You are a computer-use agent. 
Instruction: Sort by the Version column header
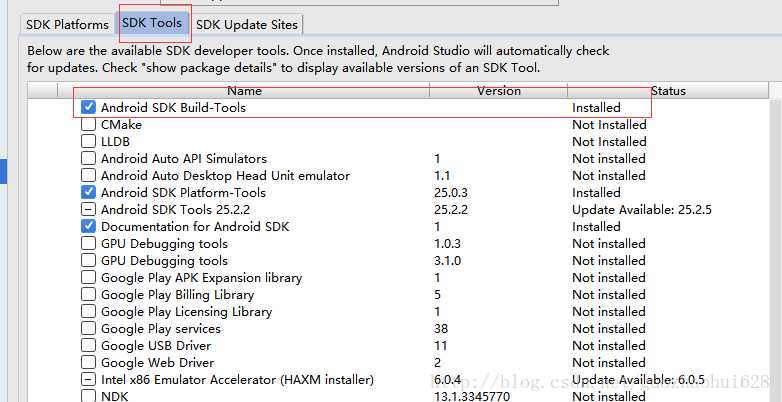[x=499, y=91]
